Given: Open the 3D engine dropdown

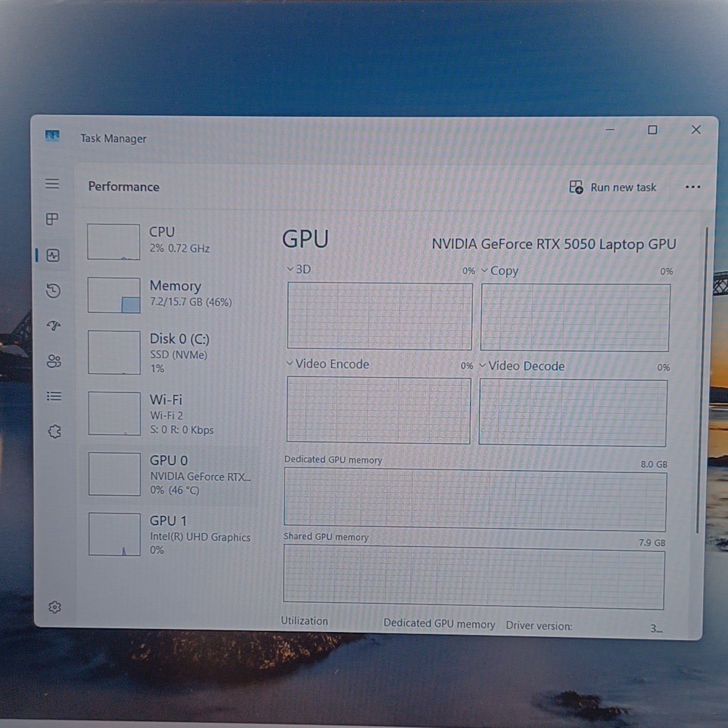Looking at the screenshot, I should (299, 269).
